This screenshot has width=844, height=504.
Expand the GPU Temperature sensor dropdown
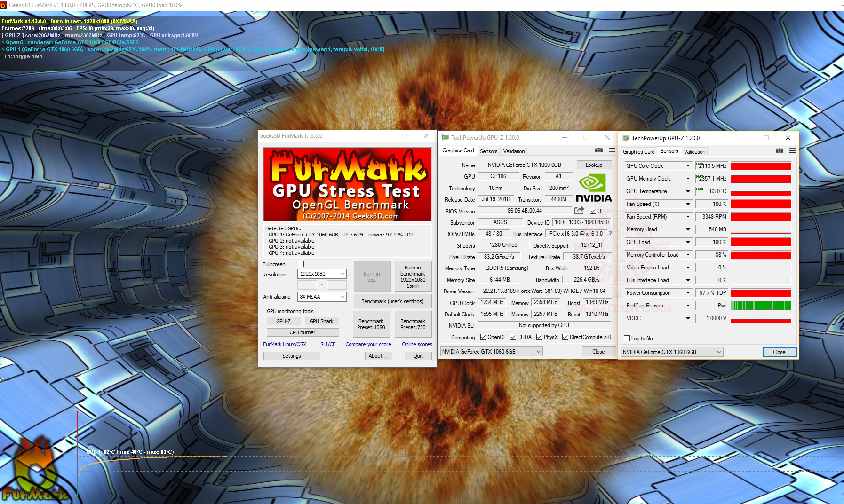688,191
